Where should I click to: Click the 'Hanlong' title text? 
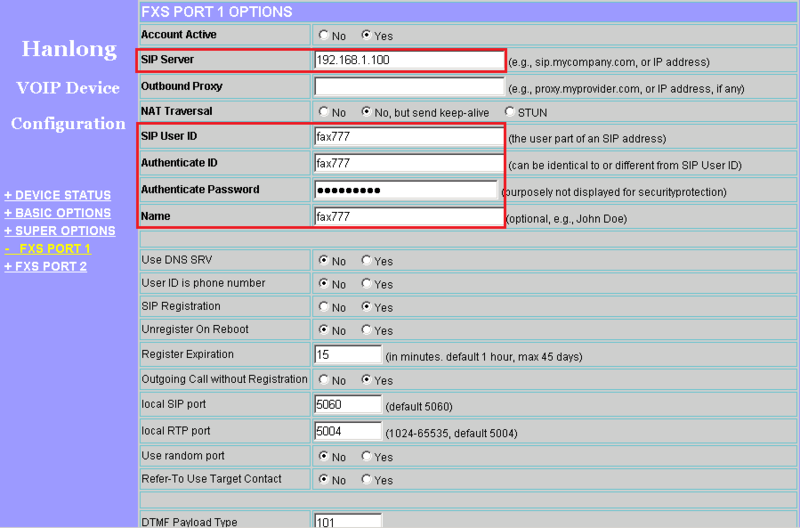click(x=69, y=49)
